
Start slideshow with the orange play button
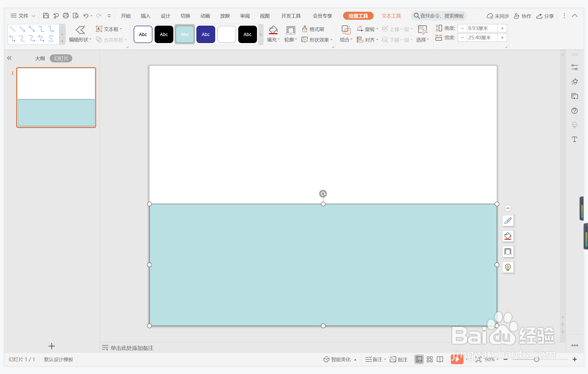(x=456, y=359)
